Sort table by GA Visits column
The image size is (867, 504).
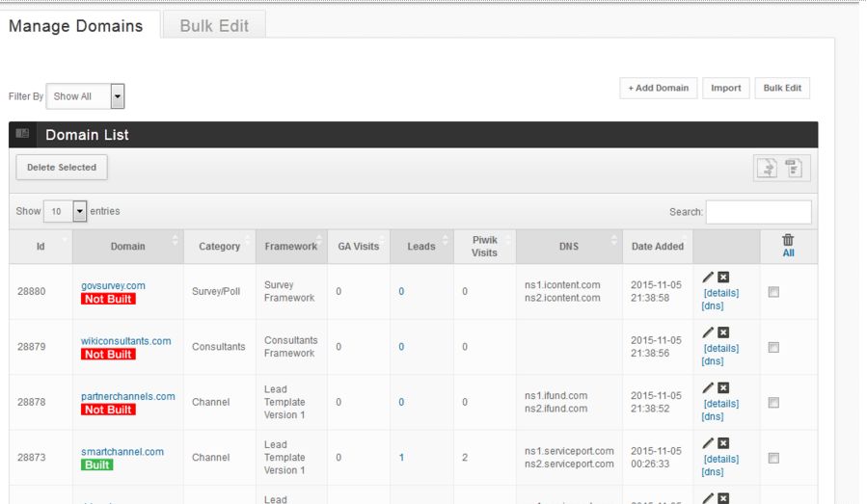pos(359,247)
